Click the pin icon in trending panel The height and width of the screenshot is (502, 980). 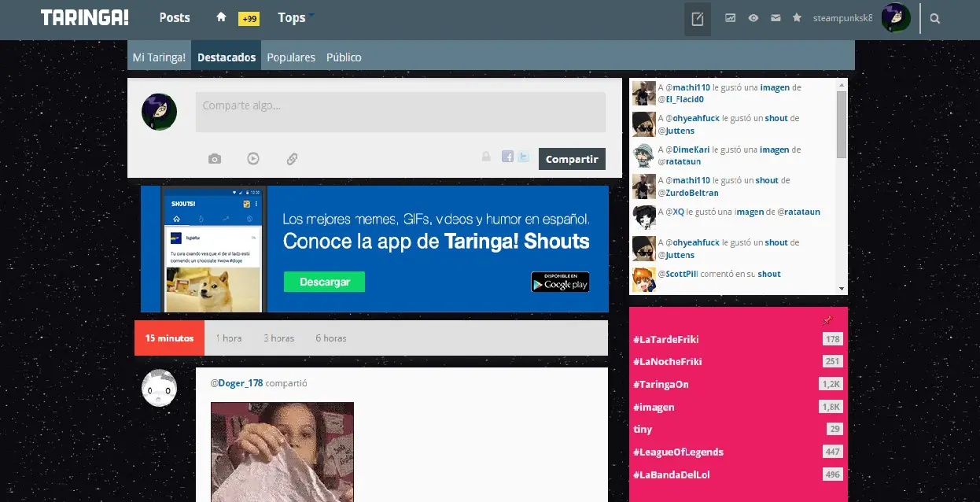pyautogui.click(x=827, y=320)
